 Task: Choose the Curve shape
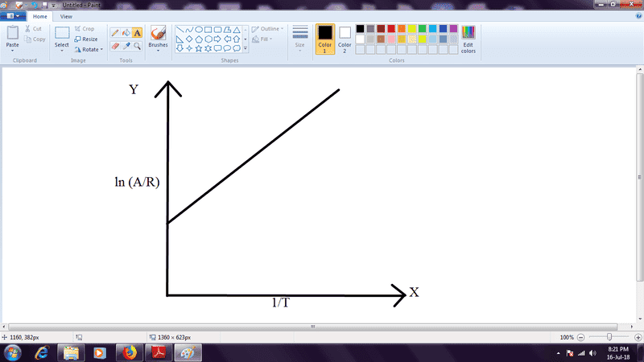pos(189,30)
